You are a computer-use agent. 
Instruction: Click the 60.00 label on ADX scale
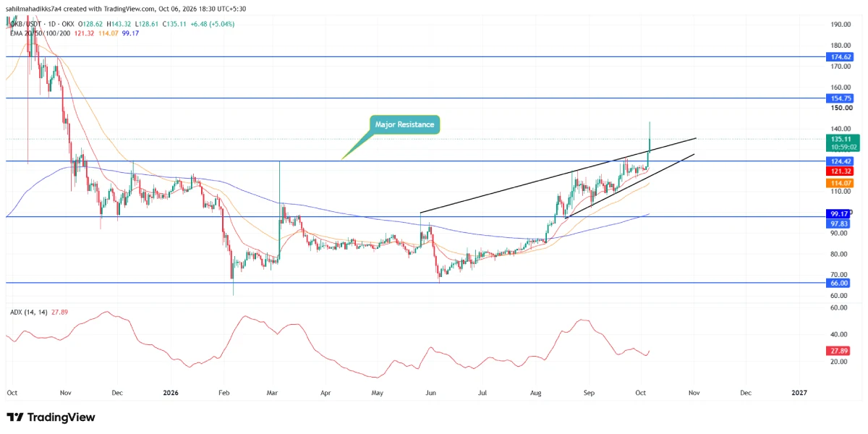pyautogui.click(x=839, y=307)
